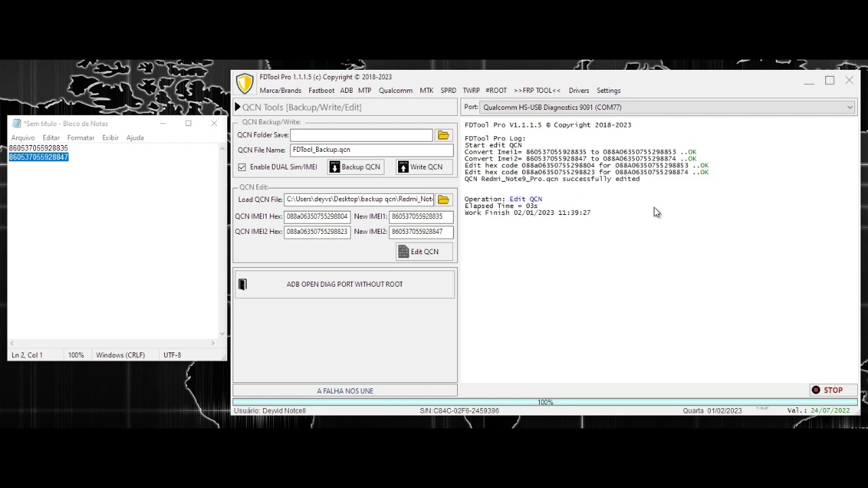The height and width of the screenshot is (488, 868).
Task: Open the MTP menu
Action: pos(365,90)
